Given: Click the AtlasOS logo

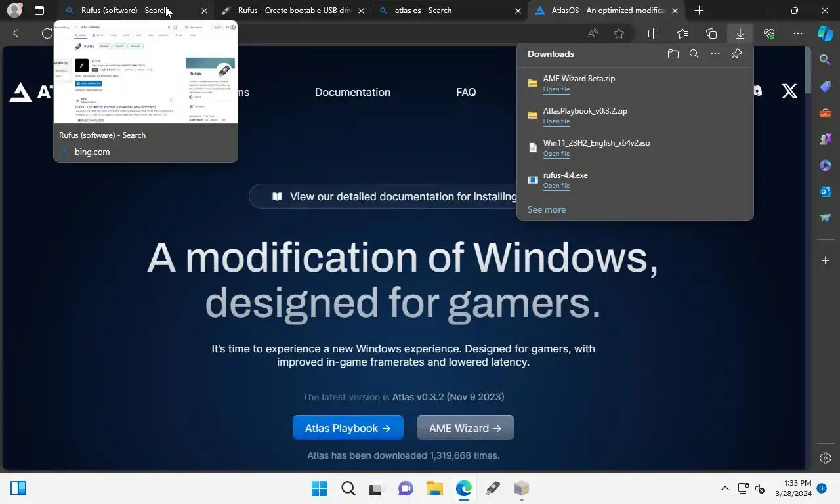Looking at the screenshot, I should 30,92.
